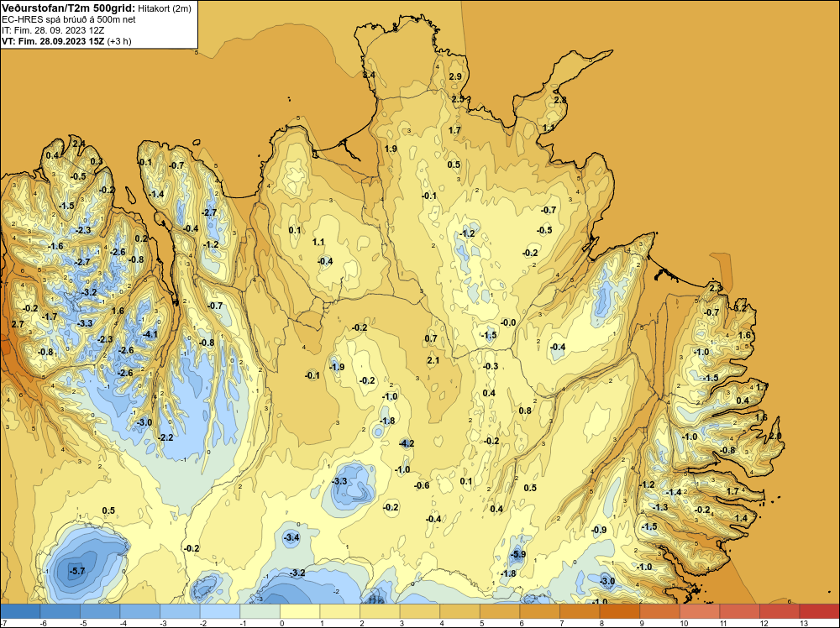
Task: Click the -5.9 temperature reading
Action: click(518, 555)
